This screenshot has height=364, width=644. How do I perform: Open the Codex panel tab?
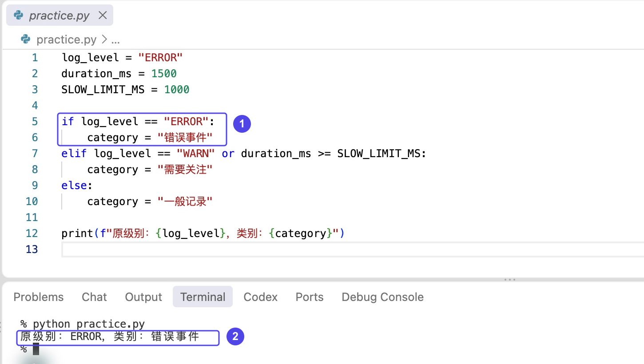(260, 297)
